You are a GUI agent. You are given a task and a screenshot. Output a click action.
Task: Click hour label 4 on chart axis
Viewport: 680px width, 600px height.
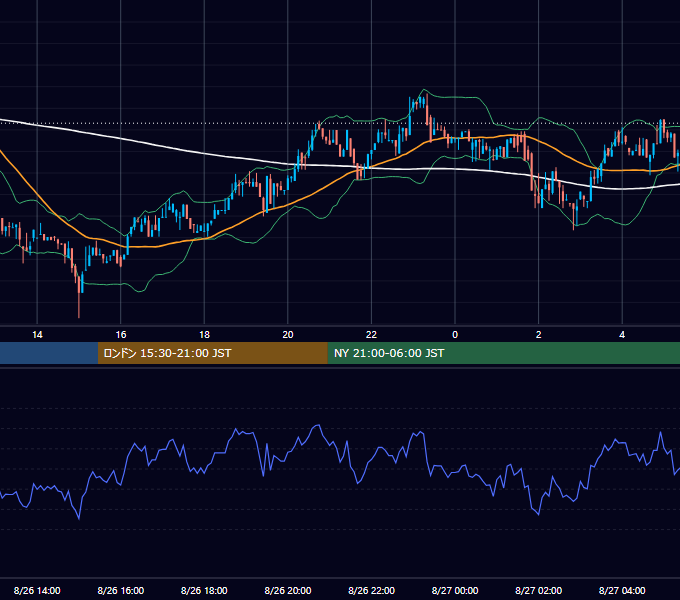pos(622,335)
